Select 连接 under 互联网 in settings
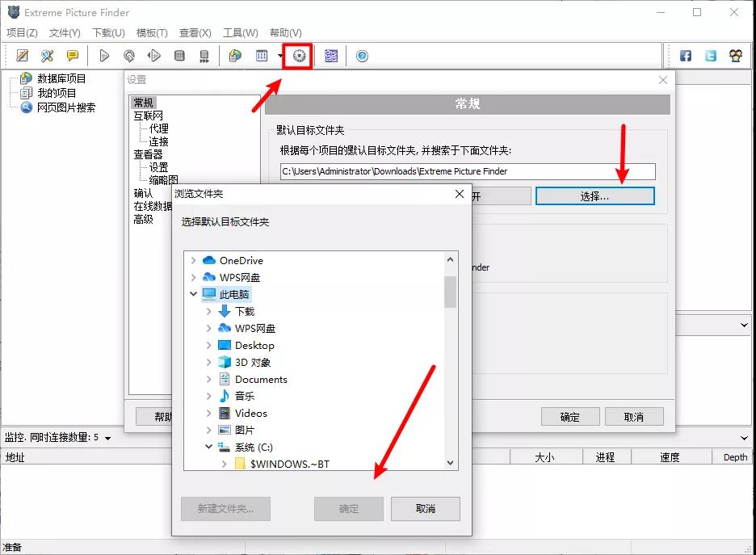The height and width of the screenshot is (555, 756). [158, 141]
